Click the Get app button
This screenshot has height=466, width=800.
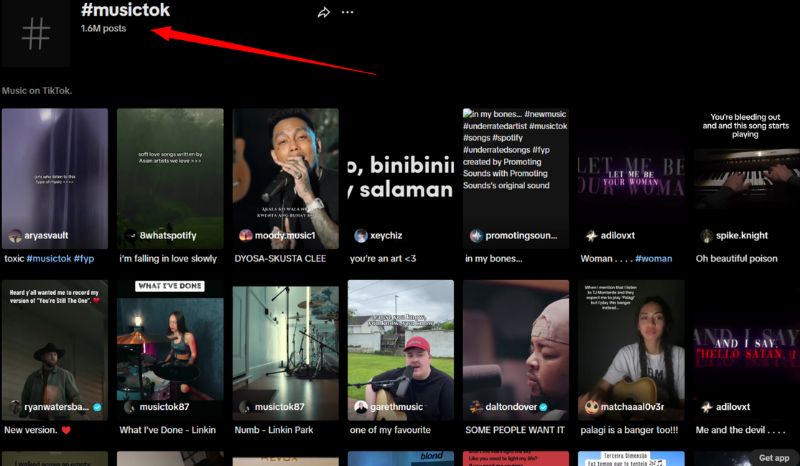[x=774, y=458]
